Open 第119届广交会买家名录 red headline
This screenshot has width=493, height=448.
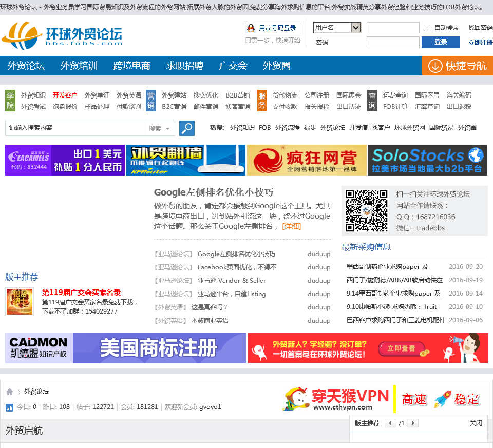pyautogui.click(x=82, y=293)
